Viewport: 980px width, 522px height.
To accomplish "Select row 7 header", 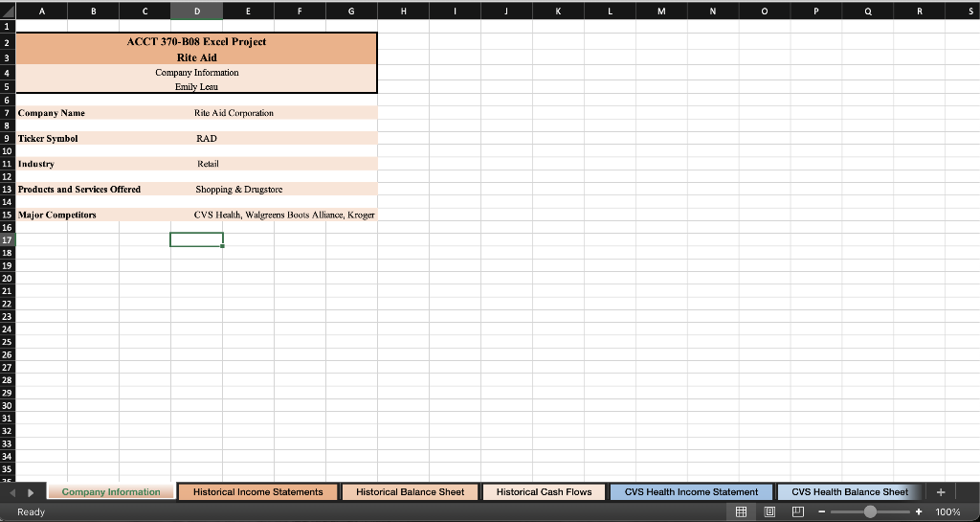I will [x=8, y=113].
